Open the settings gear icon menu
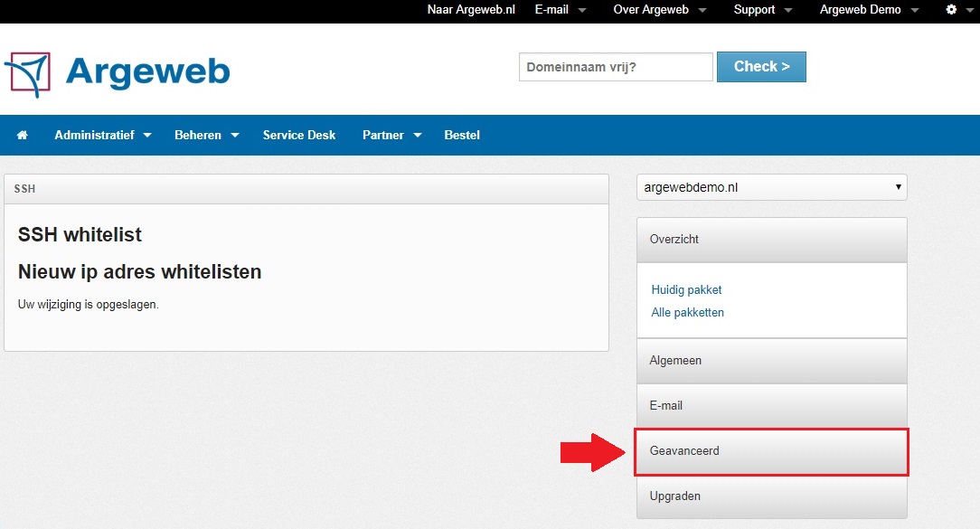 (x=956, y=10)
